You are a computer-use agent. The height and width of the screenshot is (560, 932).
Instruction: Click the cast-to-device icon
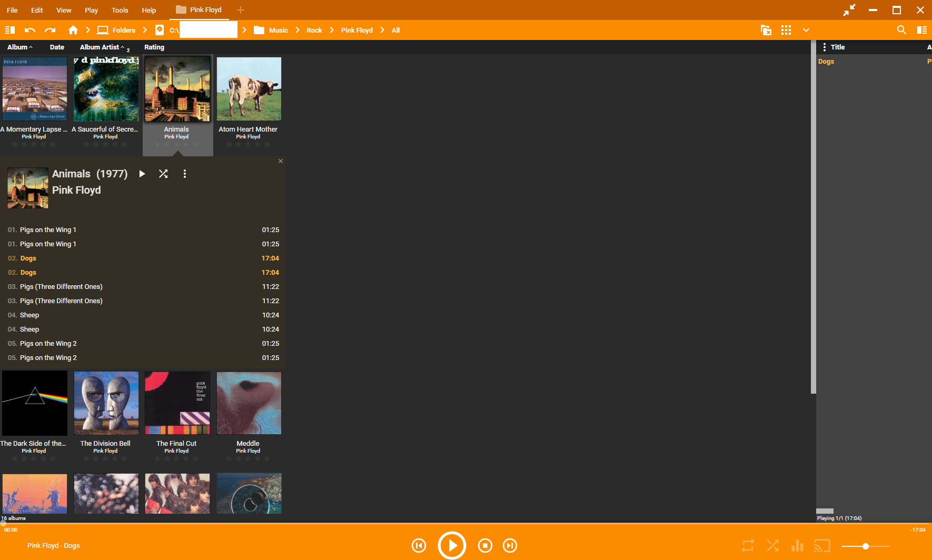[822, 546]
